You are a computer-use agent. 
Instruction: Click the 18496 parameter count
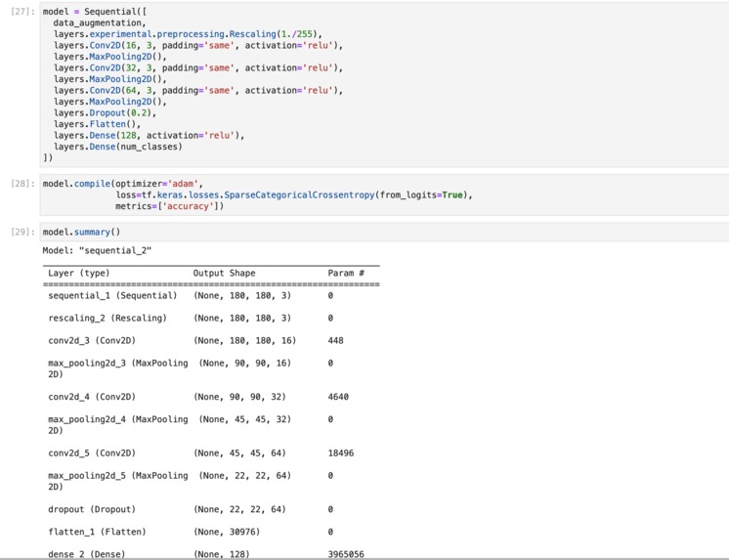(341, 453)
